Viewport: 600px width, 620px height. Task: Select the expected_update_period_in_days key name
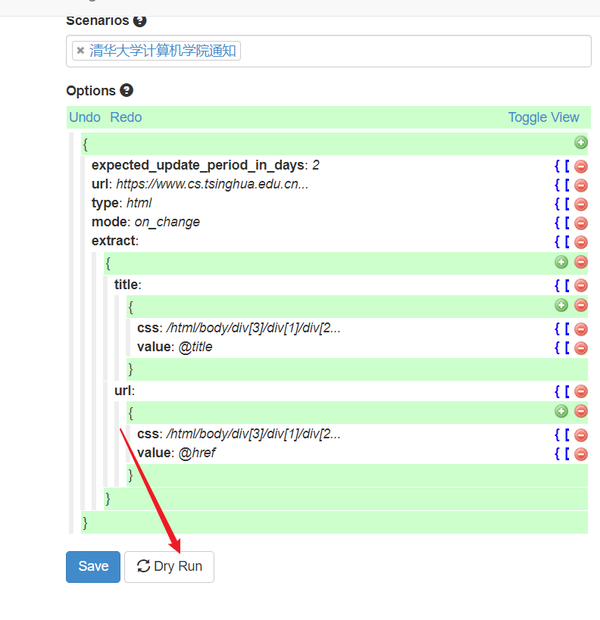[198, 165]
